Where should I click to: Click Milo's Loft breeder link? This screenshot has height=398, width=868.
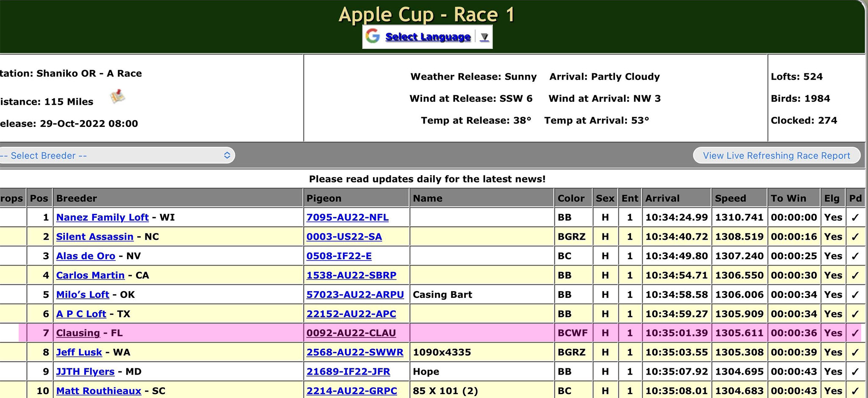pyautogui.click(x=83, y=294)
